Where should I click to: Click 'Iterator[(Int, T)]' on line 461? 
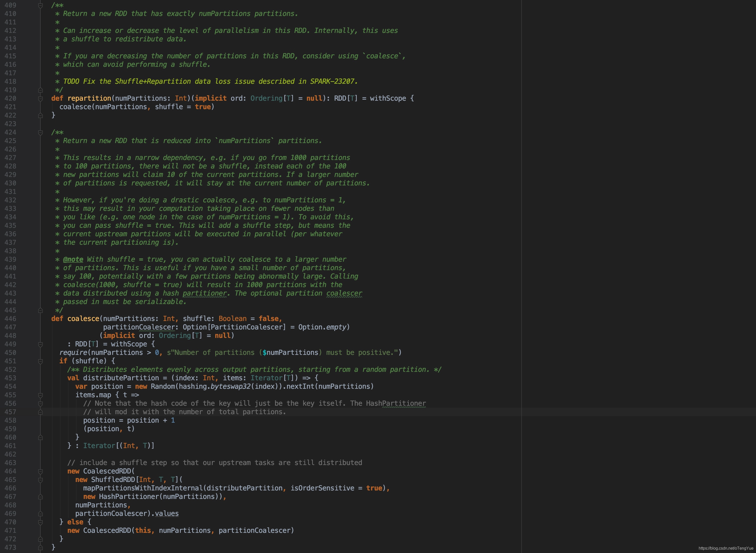point(119,446)
